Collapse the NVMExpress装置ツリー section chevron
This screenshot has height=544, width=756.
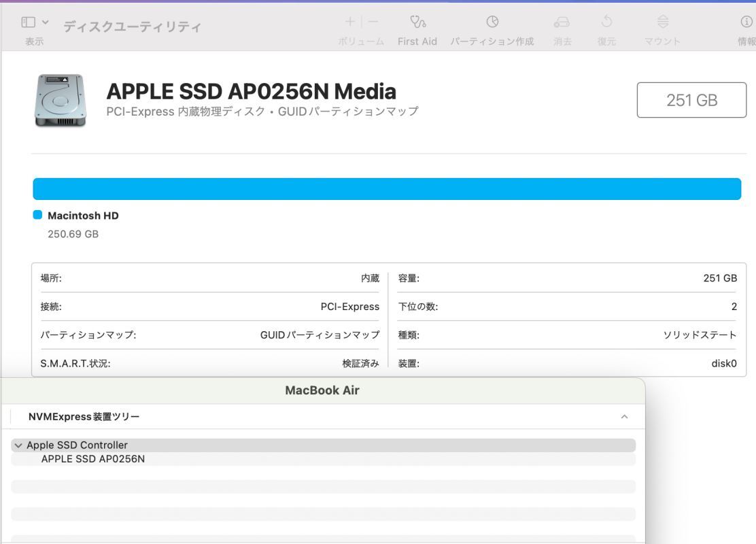pyautogui.click(x=624, y=417)
